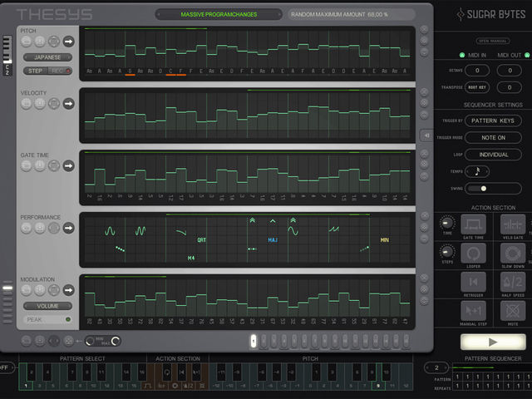Open the VOLUME modulation target selector
Screen dimensions: 532x399
click(x=47, y=306)
